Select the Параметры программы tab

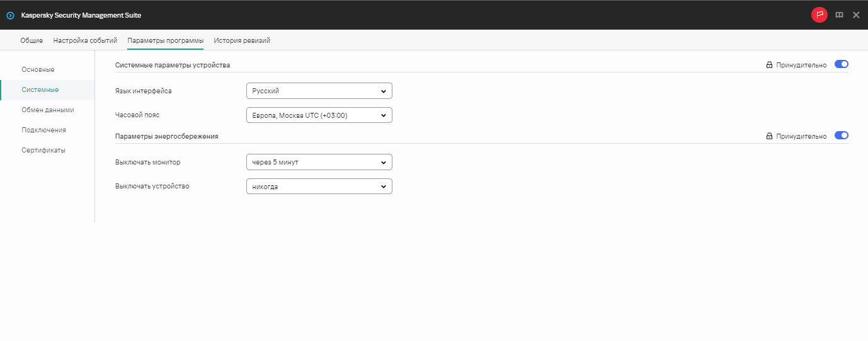pos(165,40)
